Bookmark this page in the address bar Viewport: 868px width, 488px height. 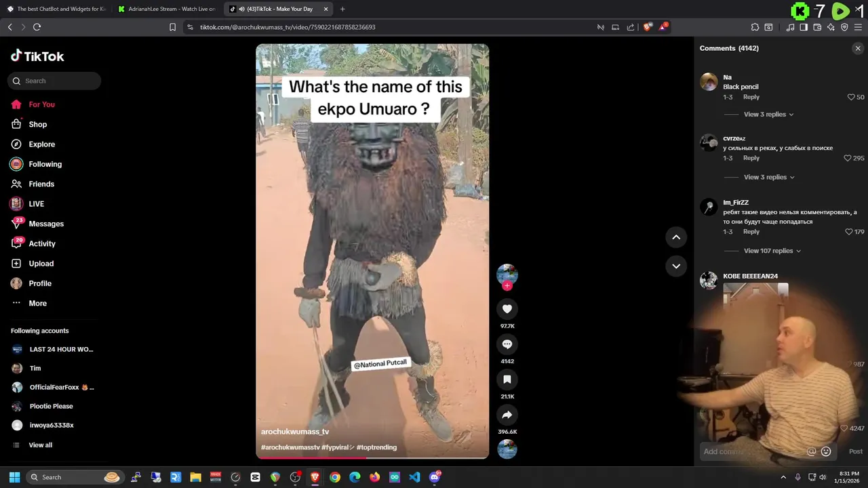[x=172, y=27]
